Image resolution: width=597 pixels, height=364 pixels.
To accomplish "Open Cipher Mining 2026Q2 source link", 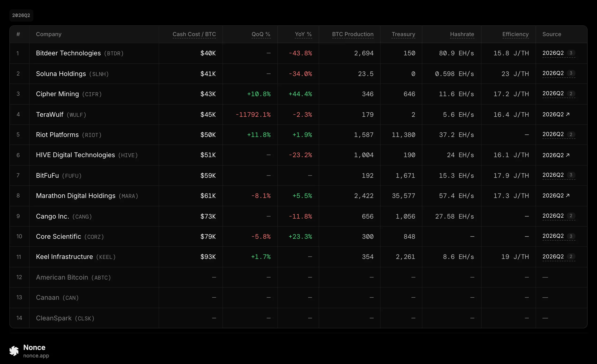I will [553, 94].
